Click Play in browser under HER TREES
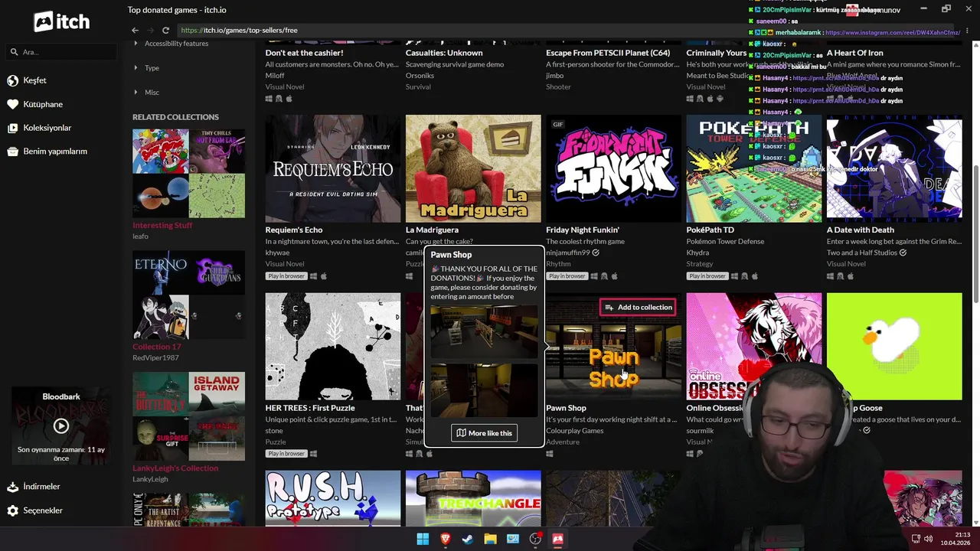The width and height of the screenshot is (980, 551). 286,454
